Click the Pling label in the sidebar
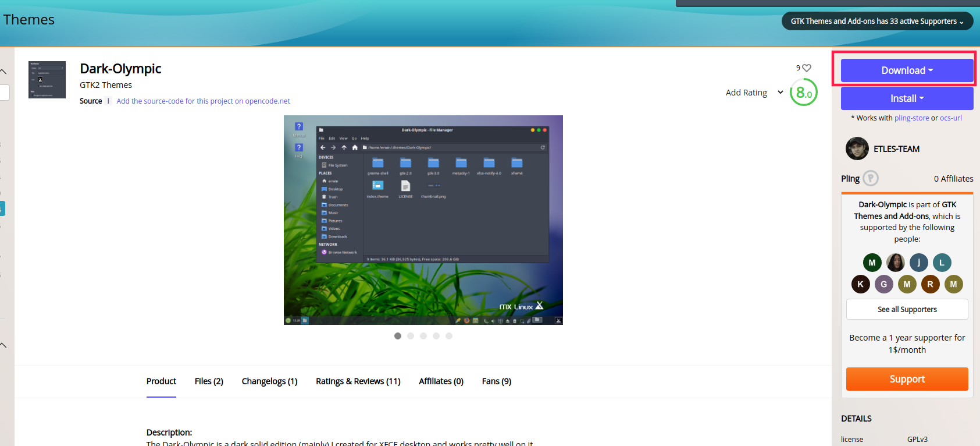The height and width of the screenshot is (446, 980). 850,179
